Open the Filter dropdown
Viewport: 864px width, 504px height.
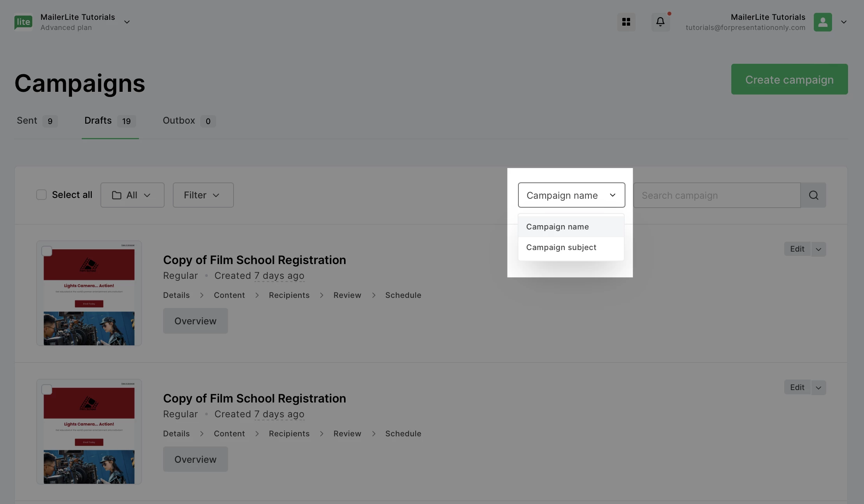point(203,195)
